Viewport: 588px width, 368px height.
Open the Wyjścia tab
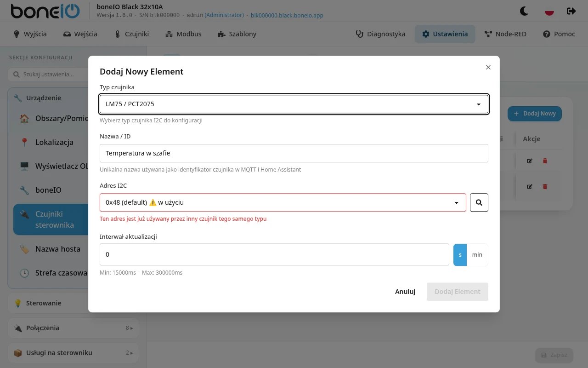(x=30, y=34)
